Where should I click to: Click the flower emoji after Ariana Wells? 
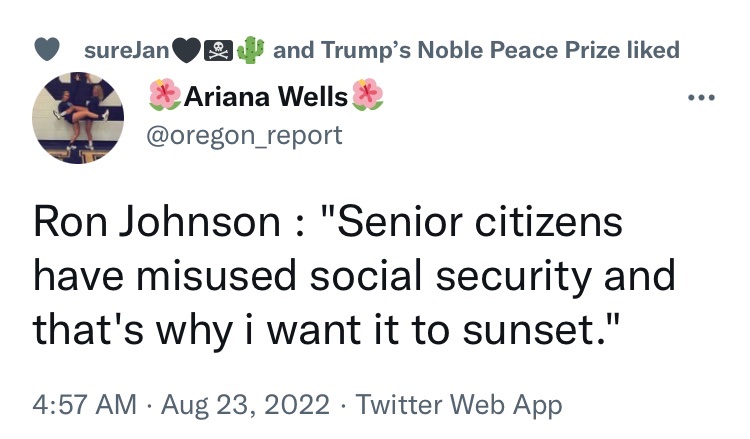(x=369, y=98)
